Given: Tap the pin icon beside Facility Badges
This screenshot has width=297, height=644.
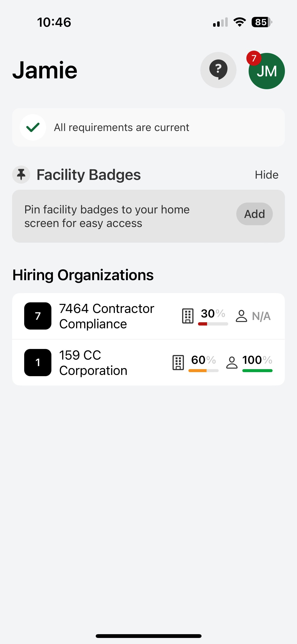Looking at the screenshot, I should point(21,174).
